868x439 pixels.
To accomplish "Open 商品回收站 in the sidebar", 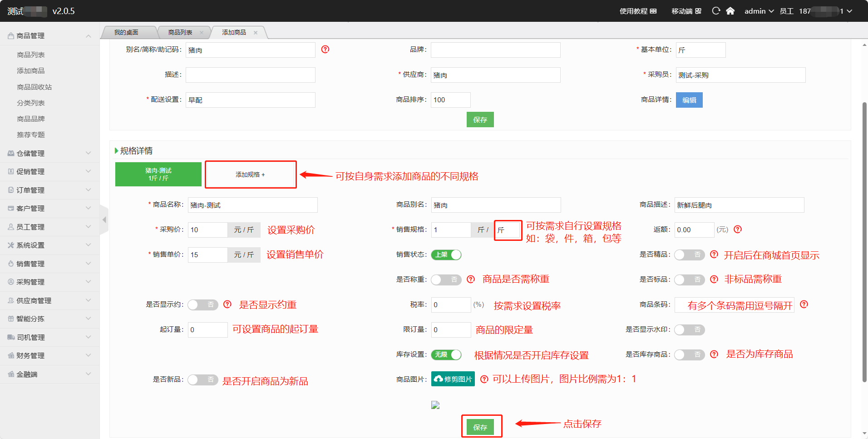I will tap(35, 87).
